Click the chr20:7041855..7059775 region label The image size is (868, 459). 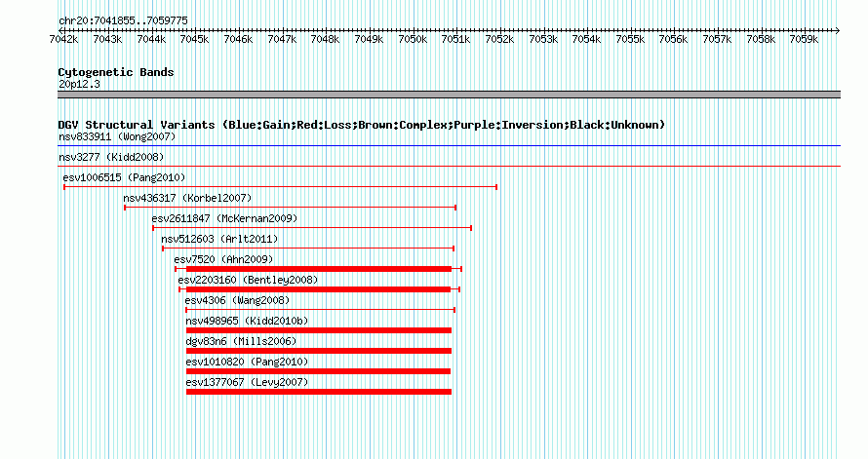click(123, 21)
